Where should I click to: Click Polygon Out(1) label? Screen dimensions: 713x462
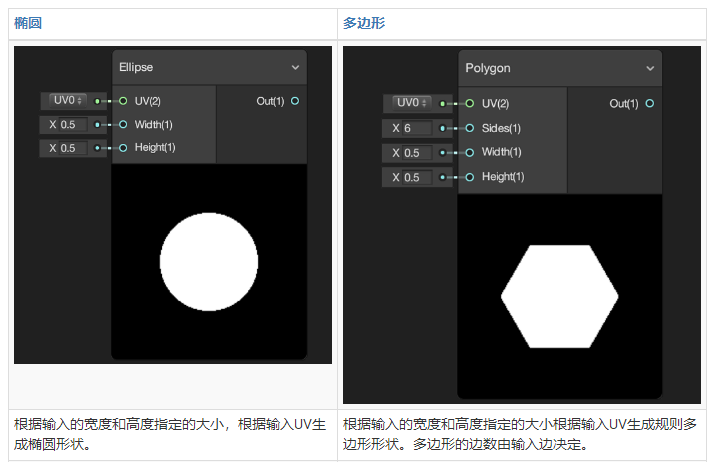coord(624,104)
